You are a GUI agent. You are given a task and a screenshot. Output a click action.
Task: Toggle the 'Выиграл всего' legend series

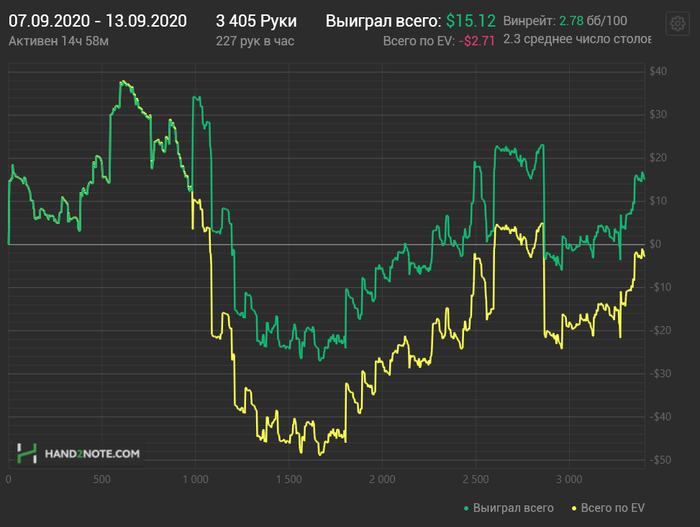pyautogui.click(x=508, y=508)
